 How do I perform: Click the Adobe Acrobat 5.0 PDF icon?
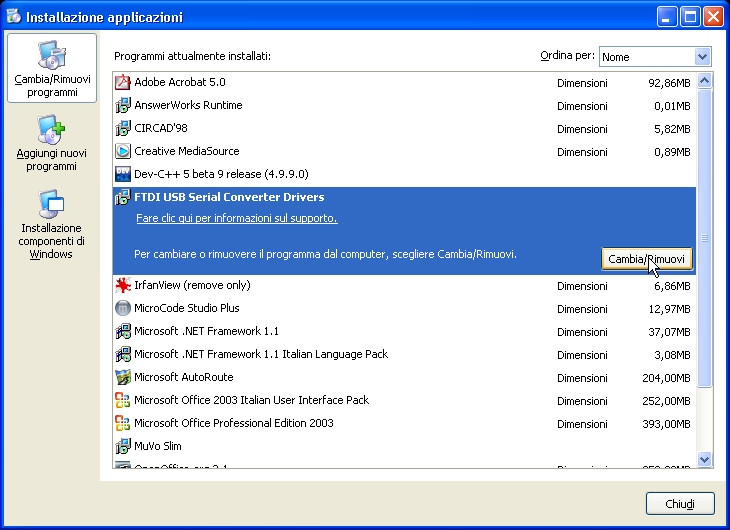[123, 82]
